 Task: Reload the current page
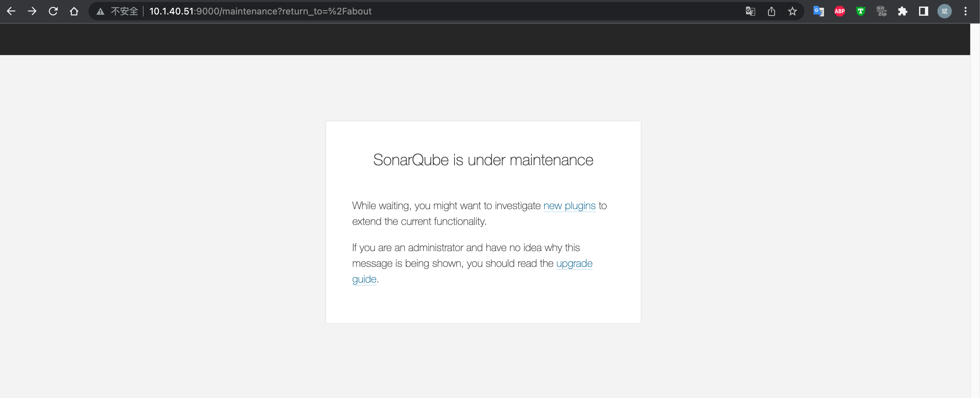click(53, 11)
